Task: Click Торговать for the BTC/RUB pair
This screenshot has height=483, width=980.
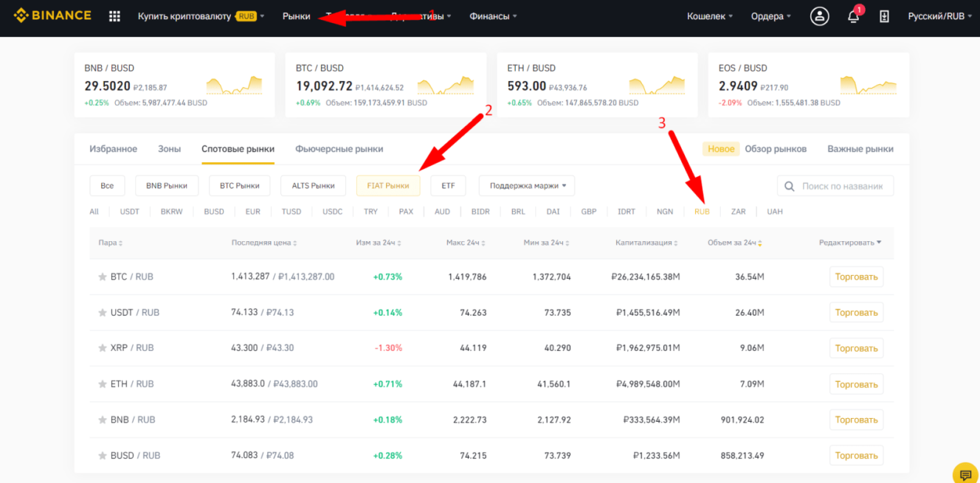Action: click(x=856, y=277)
